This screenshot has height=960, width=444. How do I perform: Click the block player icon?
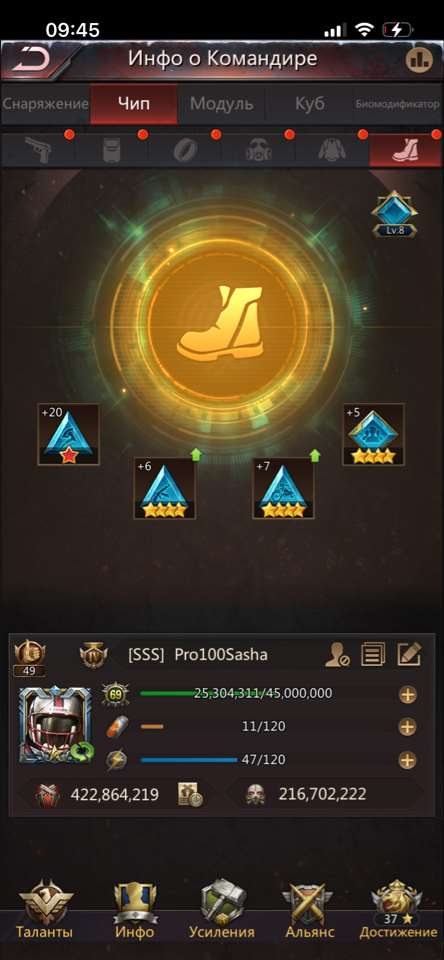pos(337,654)
